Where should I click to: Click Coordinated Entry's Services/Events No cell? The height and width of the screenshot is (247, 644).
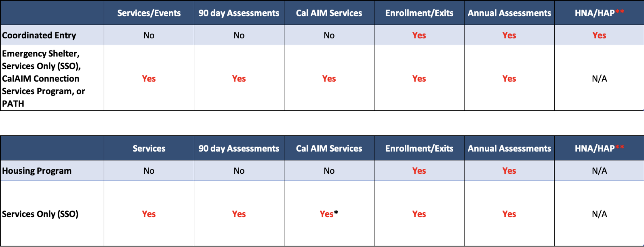tap(149, 35)
